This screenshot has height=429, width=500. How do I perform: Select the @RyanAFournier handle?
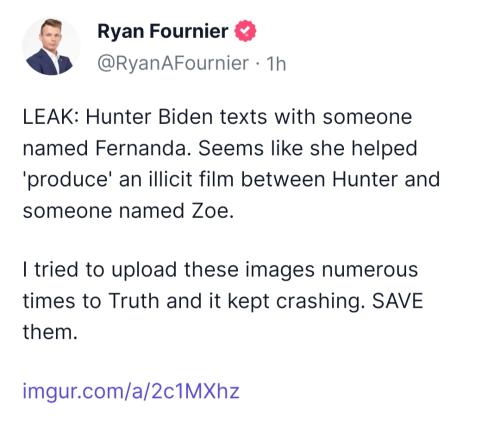pyautogui.click(x=173, y=63)
